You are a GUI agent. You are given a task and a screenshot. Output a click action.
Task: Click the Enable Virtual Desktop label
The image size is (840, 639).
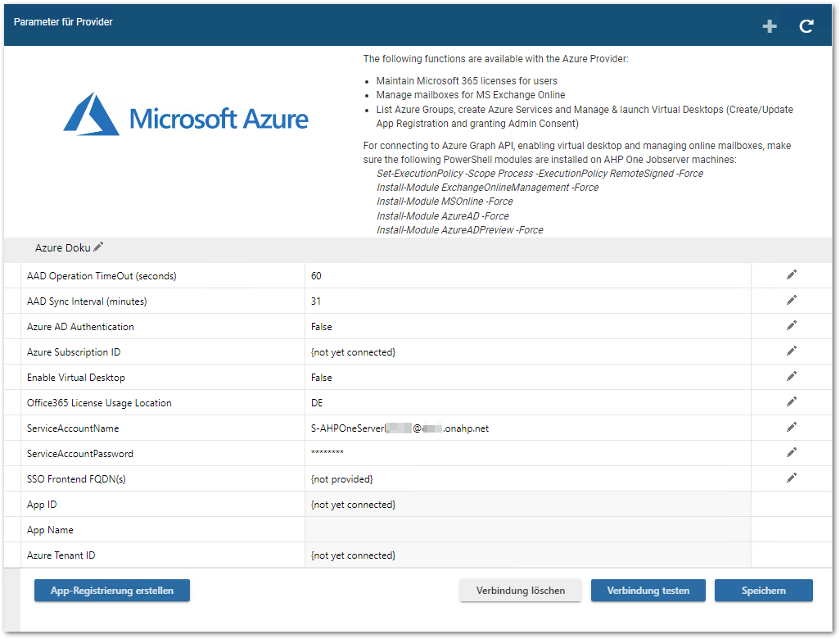(x=76, y=378)
